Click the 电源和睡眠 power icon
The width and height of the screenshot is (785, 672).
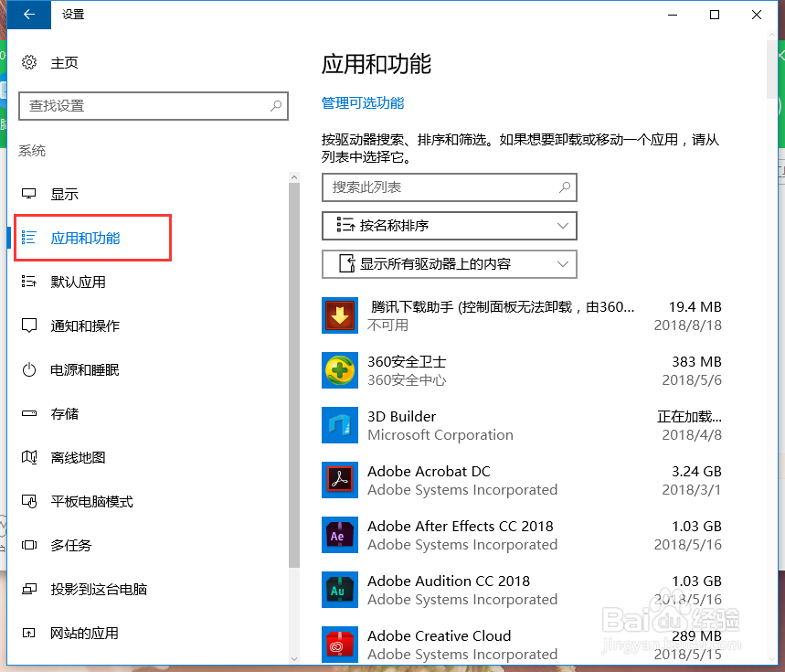coord(29,369)
